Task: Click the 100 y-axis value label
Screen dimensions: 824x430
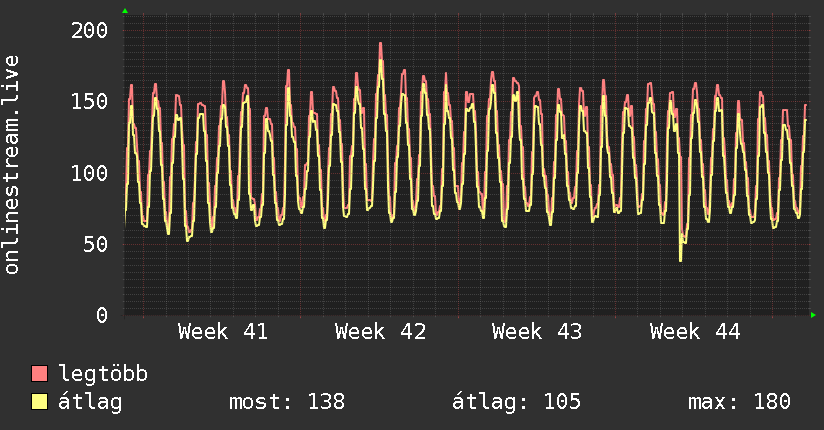Action: pos(90,173)
